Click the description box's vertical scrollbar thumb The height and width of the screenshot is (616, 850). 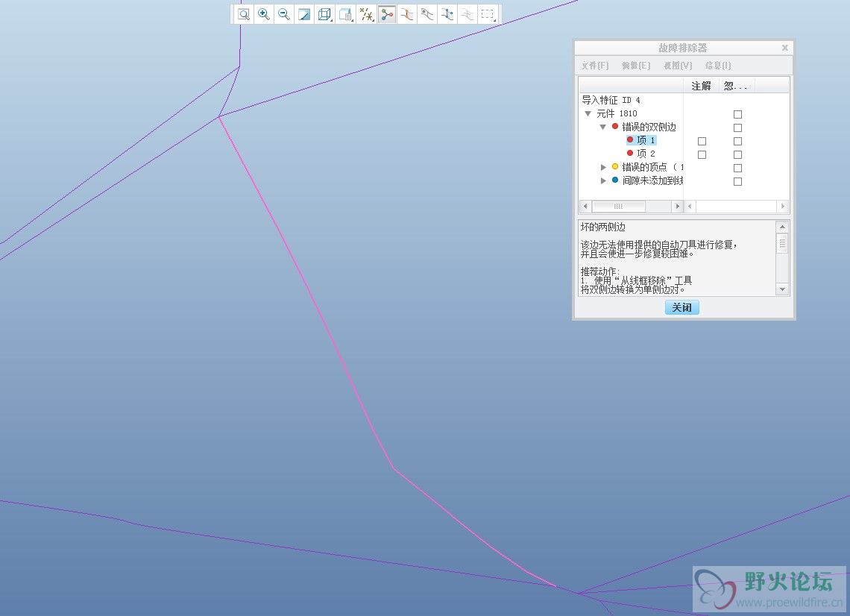click(782, 243)
